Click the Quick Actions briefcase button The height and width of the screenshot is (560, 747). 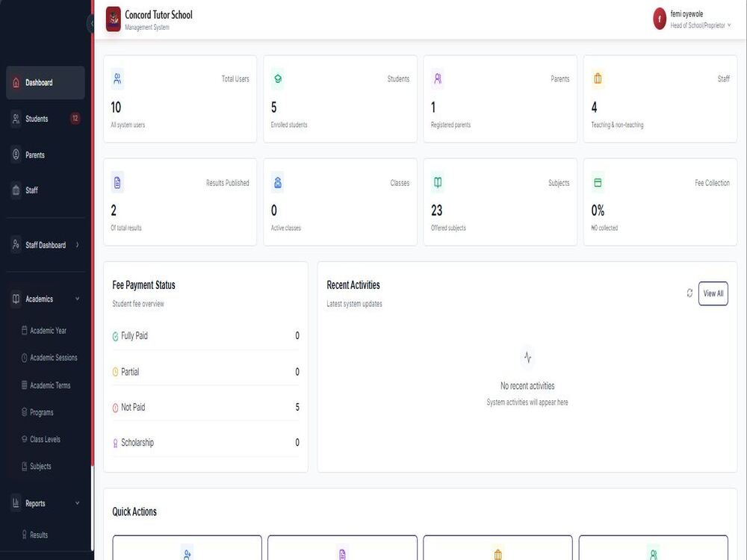498,547
